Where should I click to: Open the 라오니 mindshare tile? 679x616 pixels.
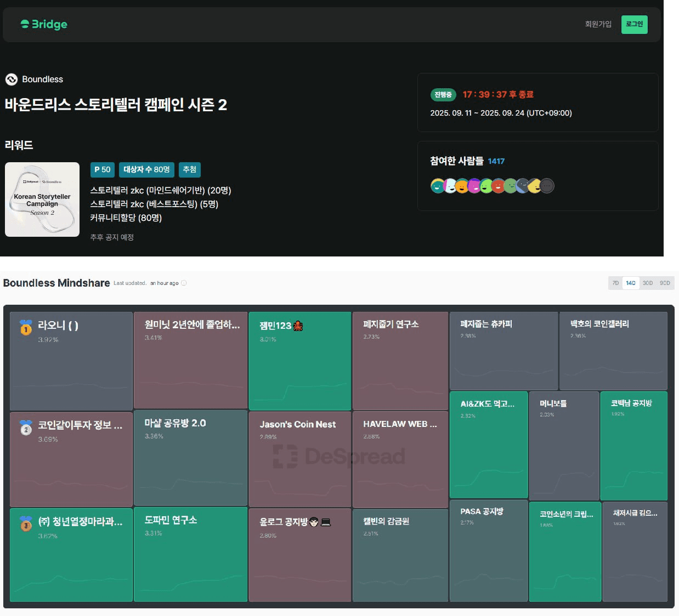[71, 361]
